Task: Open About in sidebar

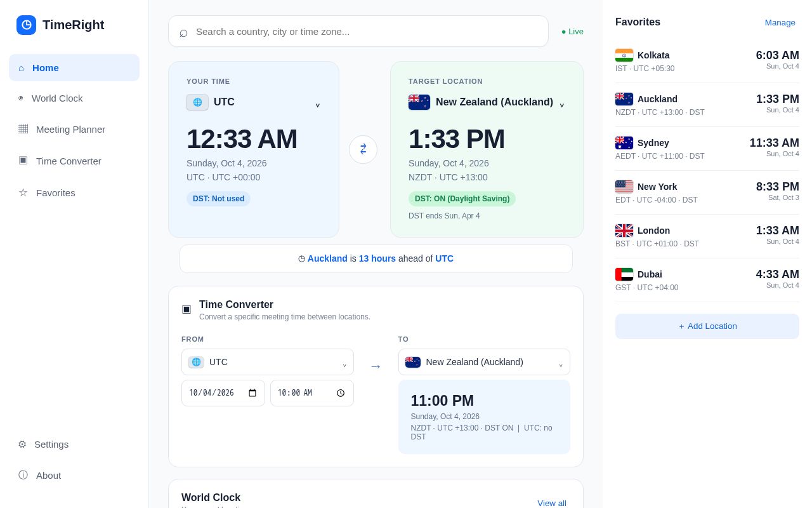Action: coord(74,475)
